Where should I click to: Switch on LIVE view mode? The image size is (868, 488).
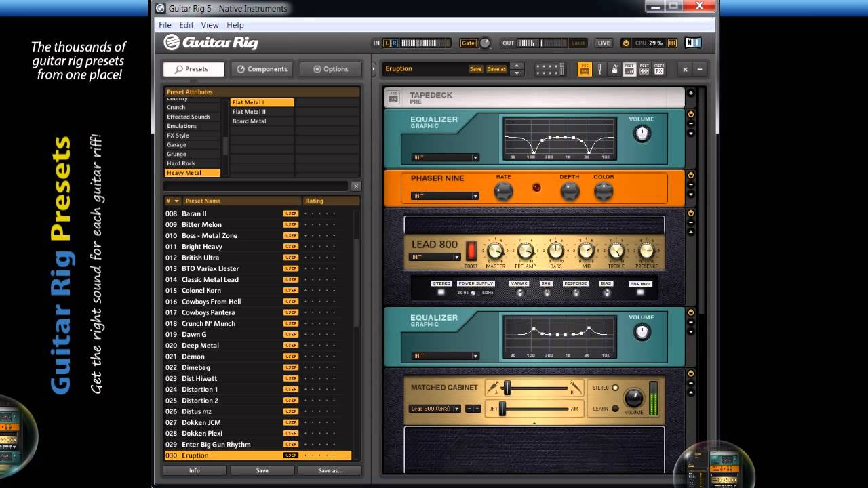coord(604,43)
